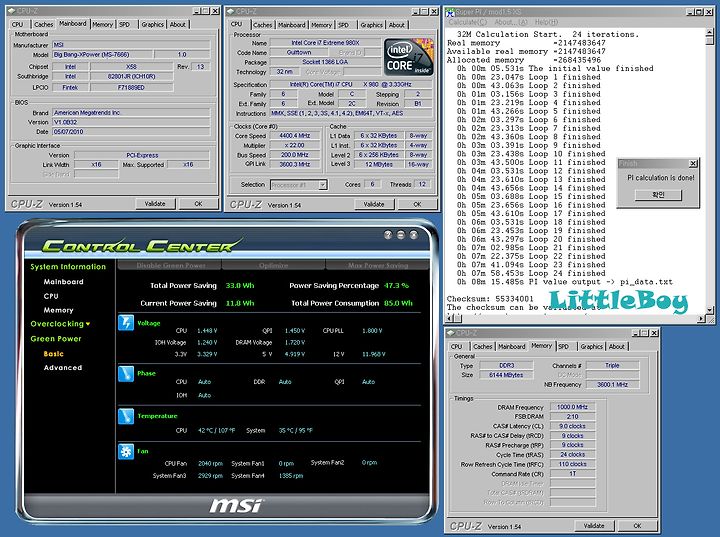This screenshot has width=720, height=537.
Task: Click the help question-mark icon in Control Center
Action: (388, 235)
